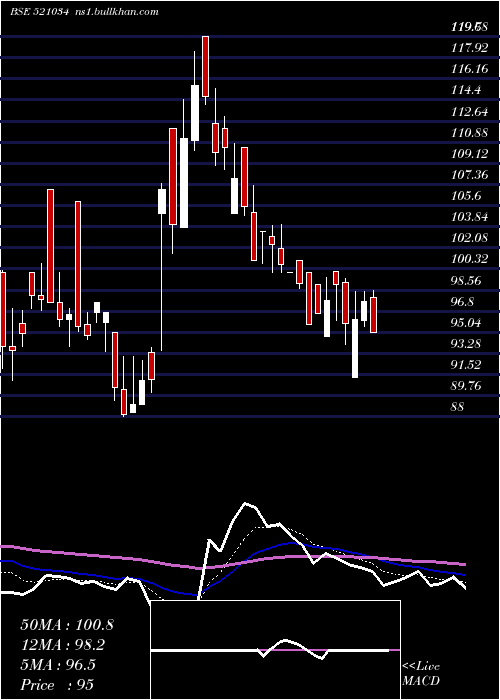Click the ns1.bullkhan.com watermark text

pyautogui.click(x=115, y=12)
